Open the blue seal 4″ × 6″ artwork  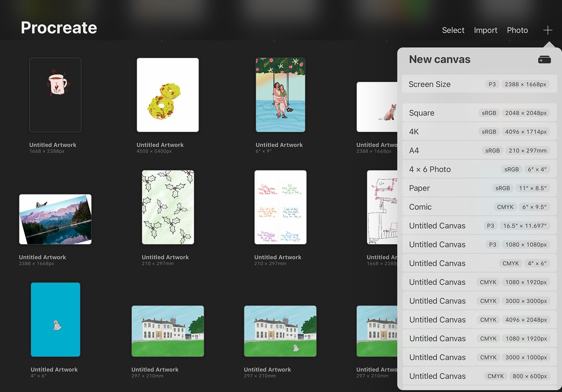pos(56,319)
